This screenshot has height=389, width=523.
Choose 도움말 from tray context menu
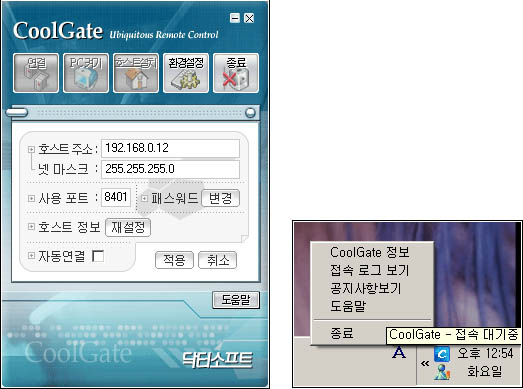point(348,306)
